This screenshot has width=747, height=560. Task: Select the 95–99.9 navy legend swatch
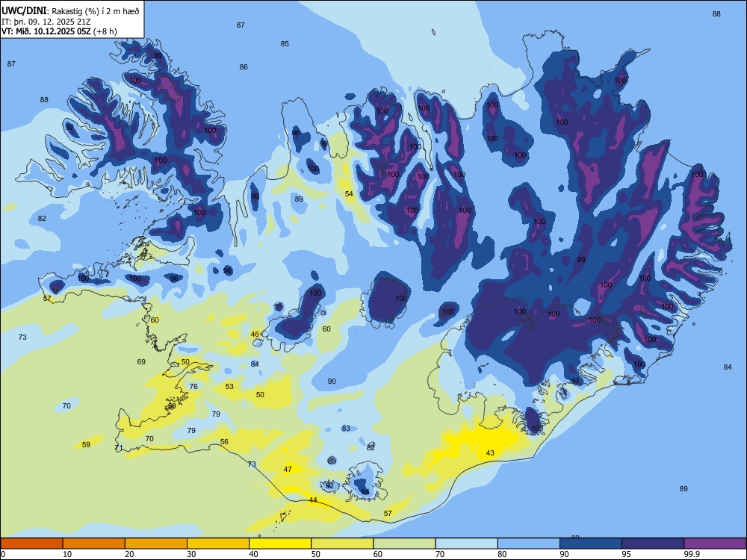click(x=653, y=544)
